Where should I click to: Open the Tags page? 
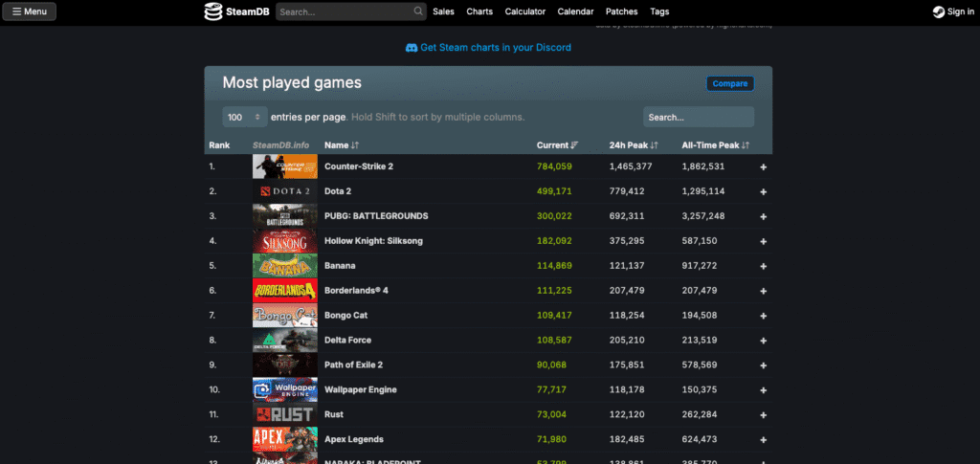point(659,11)
